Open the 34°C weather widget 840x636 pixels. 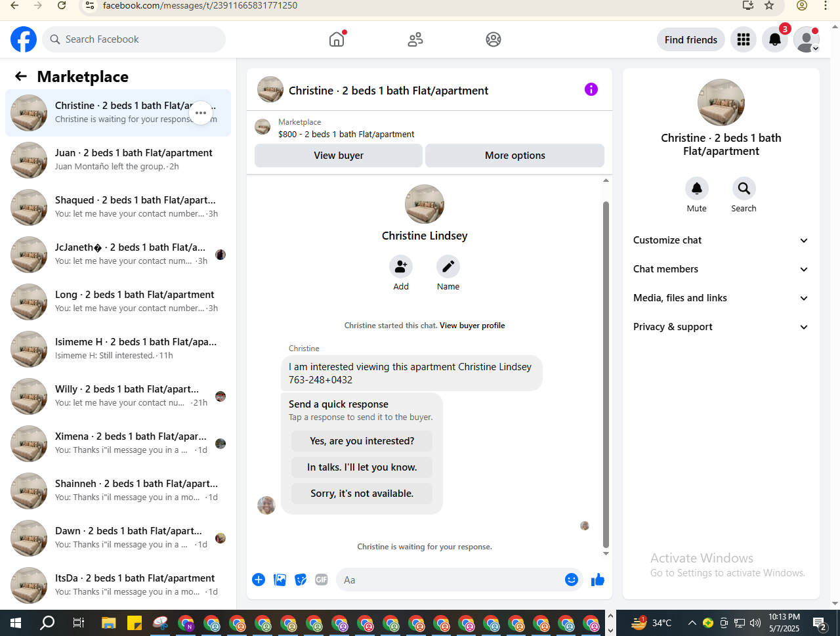pyautogui.click(x=652, y=623)
